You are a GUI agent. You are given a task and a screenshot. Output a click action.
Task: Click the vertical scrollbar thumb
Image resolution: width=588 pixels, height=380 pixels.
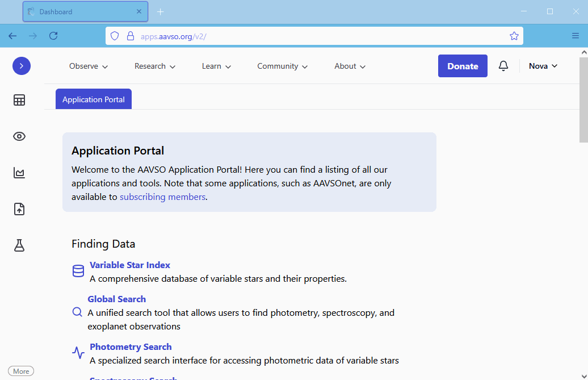[x=583, y=99]
